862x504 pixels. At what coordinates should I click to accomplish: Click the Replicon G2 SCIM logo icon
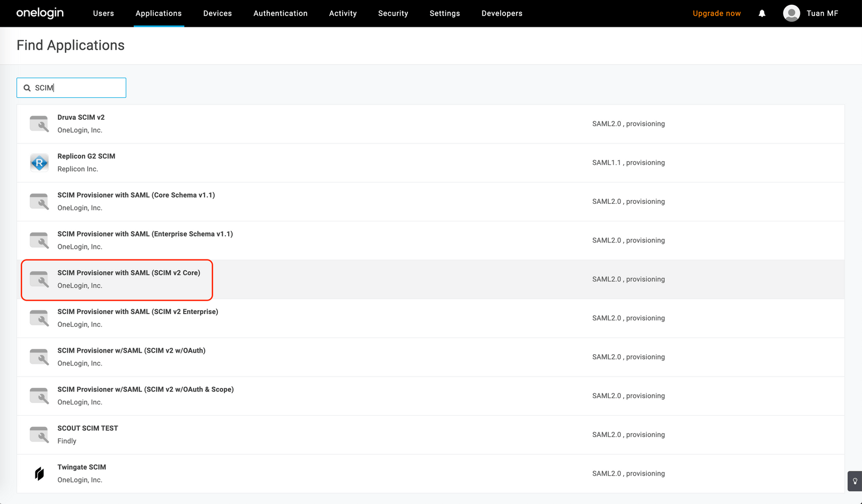[39, 163]
